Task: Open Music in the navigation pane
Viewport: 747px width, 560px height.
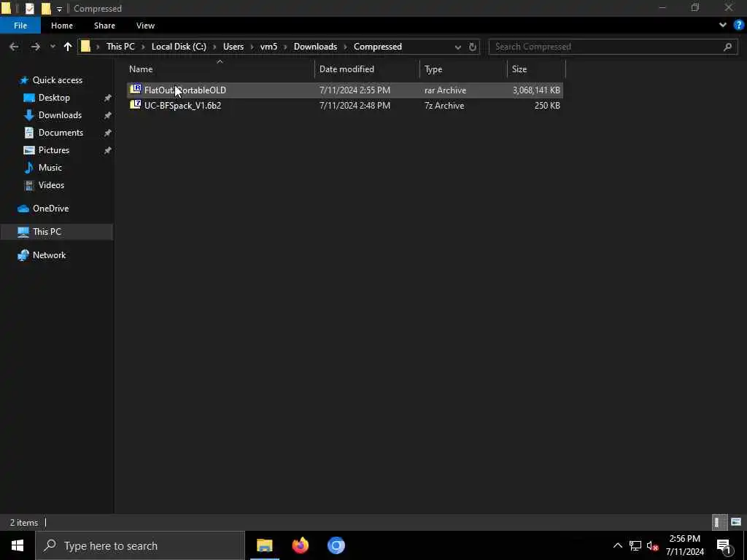Action: [x=50, y=168]
